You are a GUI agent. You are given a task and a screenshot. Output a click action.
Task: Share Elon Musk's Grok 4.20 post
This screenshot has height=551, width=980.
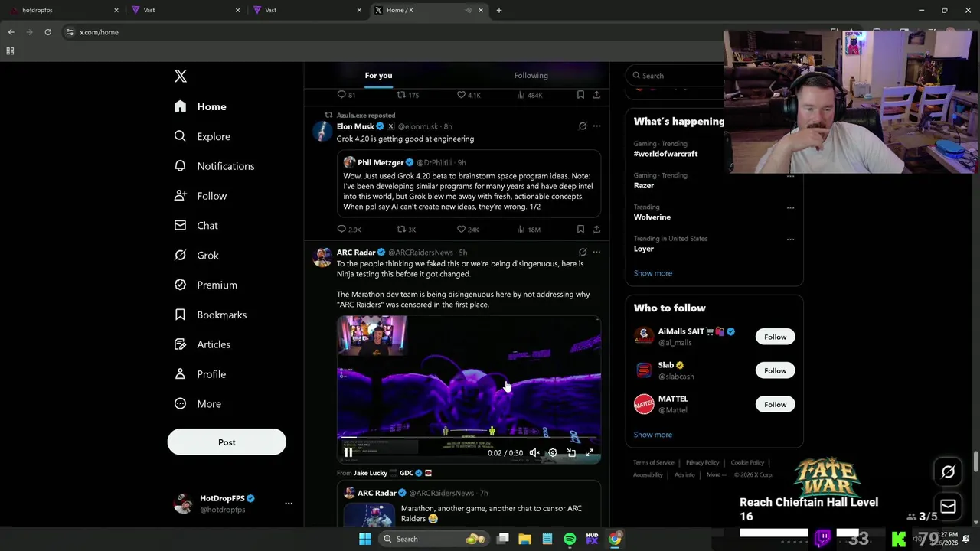coord(596,229)
